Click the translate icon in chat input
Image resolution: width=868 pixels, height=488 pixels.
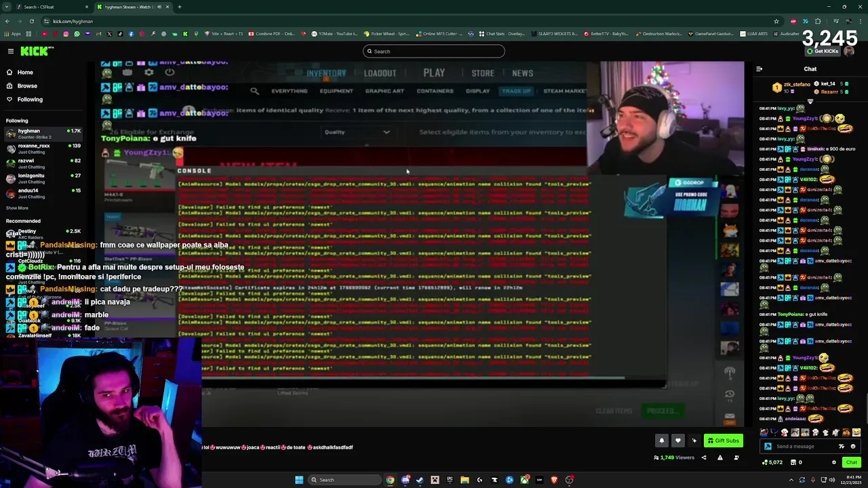(842, 447)
